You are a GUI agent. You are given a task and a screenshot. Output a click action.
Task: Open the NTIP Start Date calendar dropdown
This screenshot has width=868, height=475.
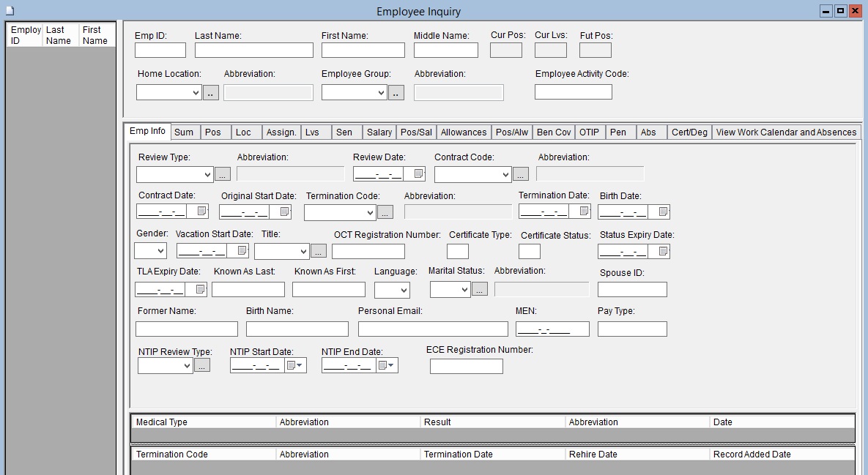click(294, 365)
